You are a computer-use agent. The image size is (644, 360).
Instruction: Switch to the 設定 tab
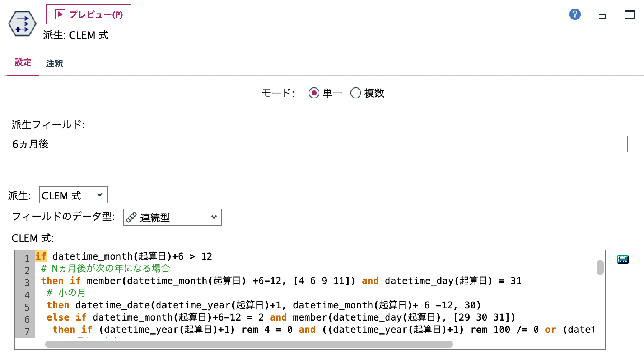[x=22, y=63]
